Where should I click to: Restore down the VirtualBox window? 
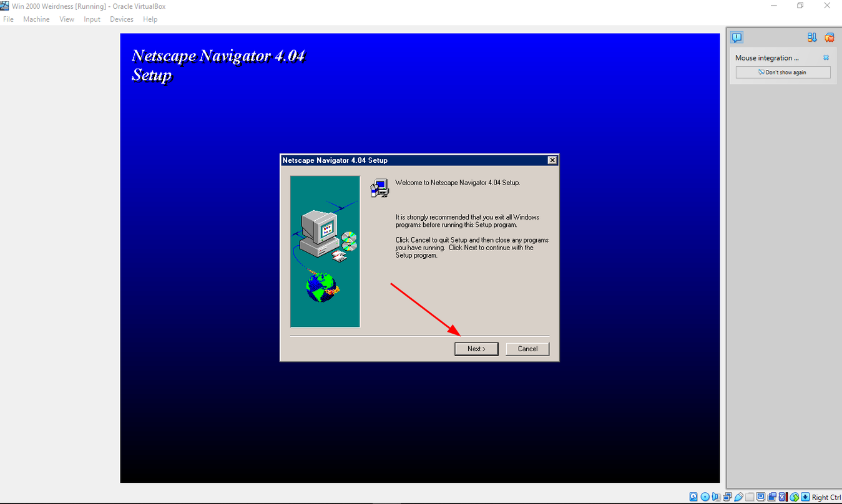(x=800, y=6)
